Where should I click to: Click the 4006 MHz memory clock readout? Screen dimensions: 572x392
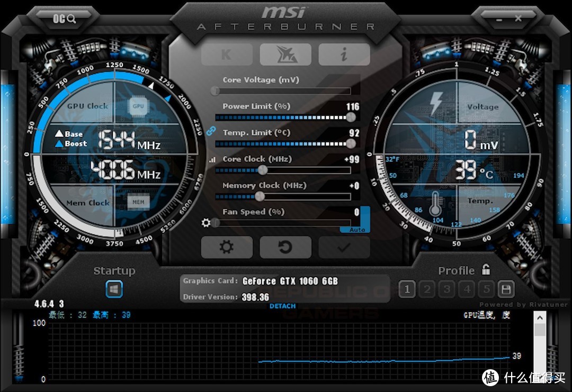126,170
